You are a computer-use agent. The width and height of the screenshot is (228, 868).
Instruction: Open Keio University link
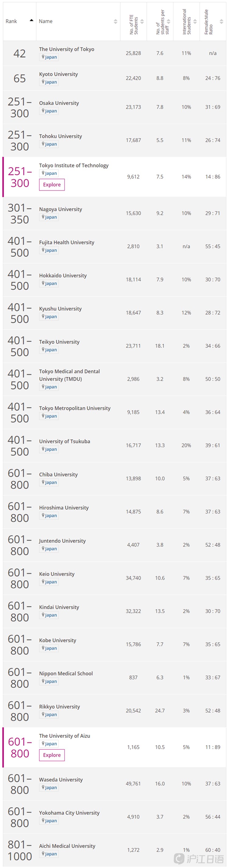[57, 574]
